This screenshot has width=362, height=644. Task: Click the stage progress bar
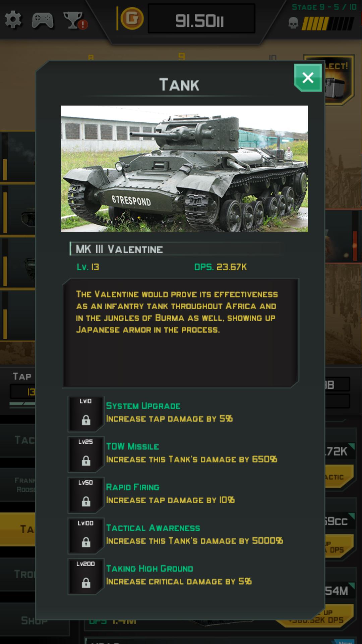[x=328, y=24]
